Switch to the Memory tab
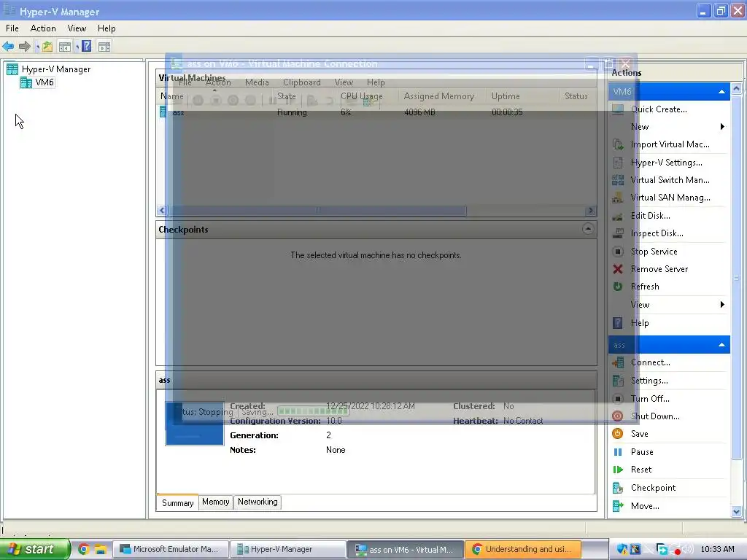The image size is (747, 560). tap(216, 502)
